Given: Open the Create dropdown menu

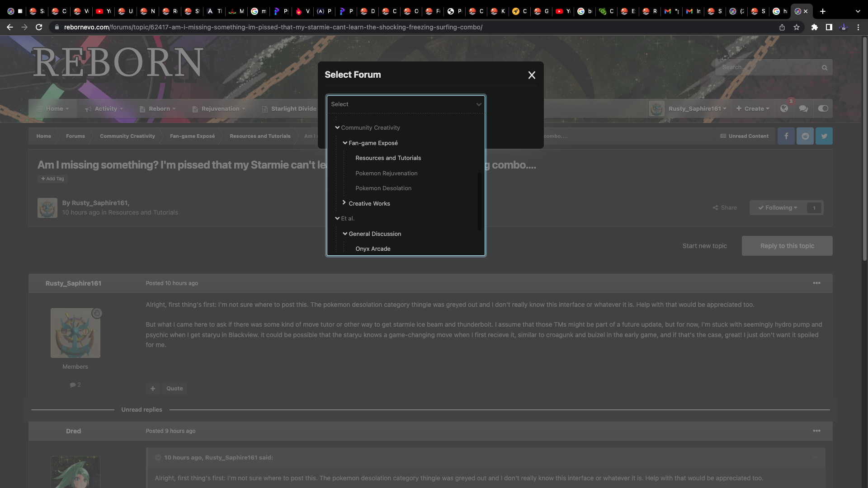Looking at the screenshot, I should point(753,109).
